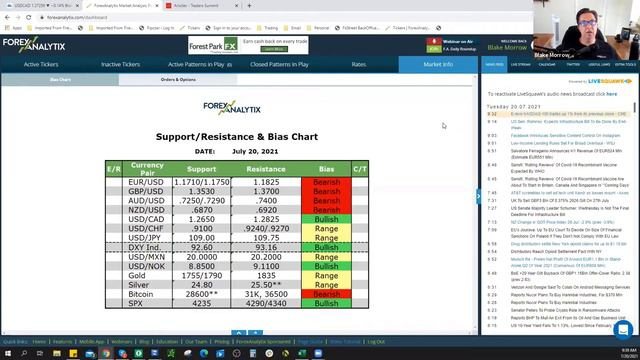Open Closed Patterns in Play
Screen dimensions: 640x360
click(279, 64)
